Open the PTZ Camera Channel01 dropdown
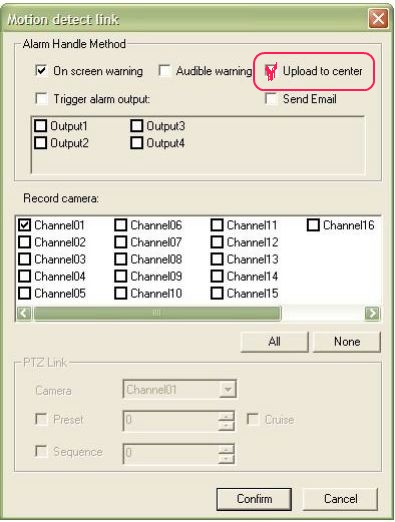 click(x=228, y=389)
